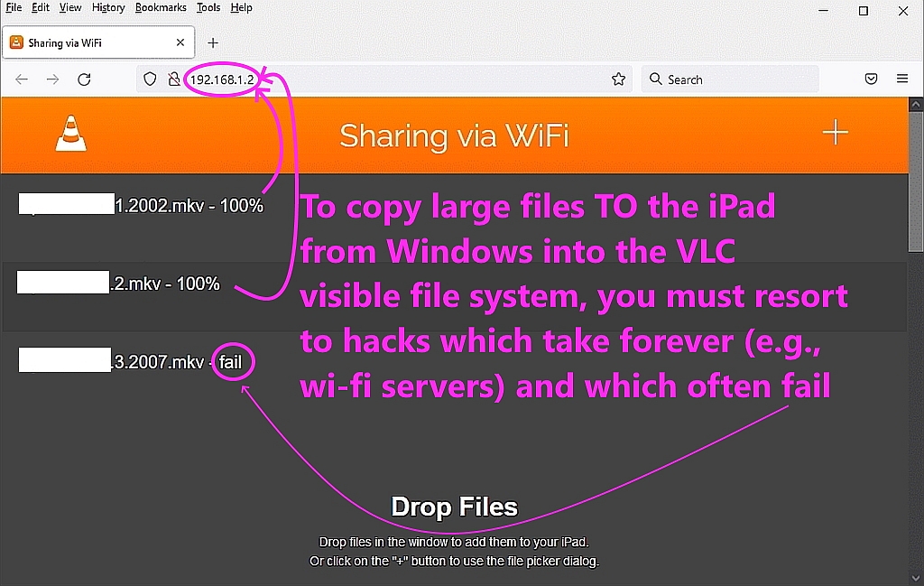Save page to Pocket

(x=871, y=79)
